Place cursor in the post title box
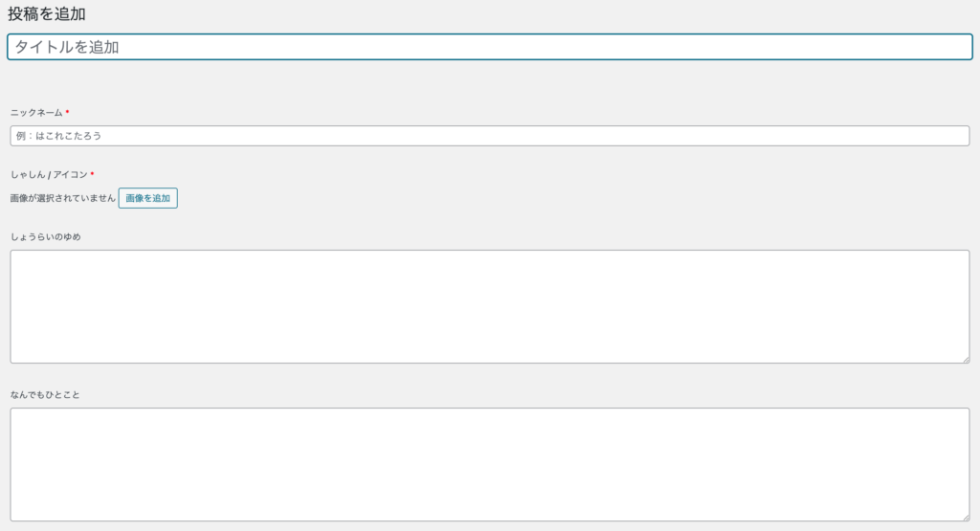980x531 pixels. pyautogui.click(x=489, y=47)
